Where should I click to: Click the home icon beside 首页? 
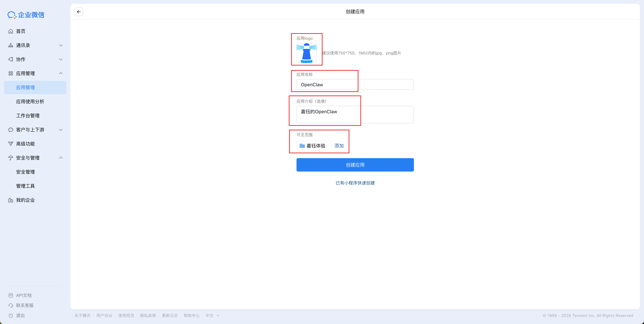(11, 31)
